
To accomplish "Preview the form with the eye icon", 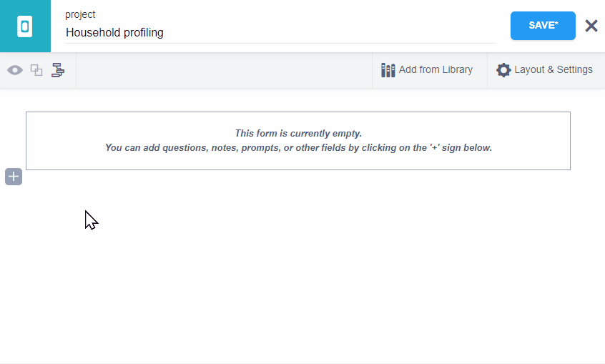I will 15,70.
